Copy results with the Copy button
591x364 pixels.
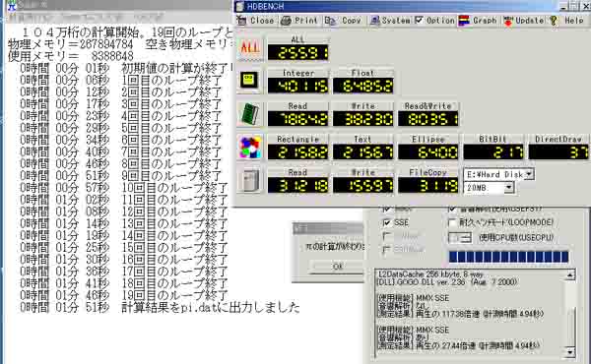344,21
